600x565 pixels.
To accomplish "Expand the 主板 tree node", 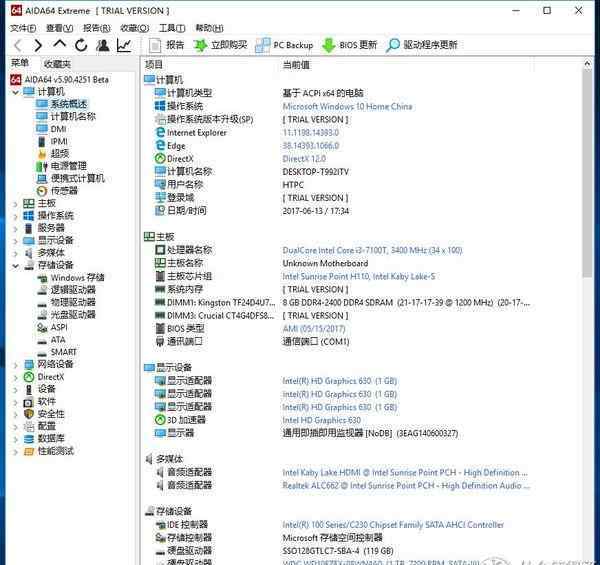I will pos(15,204).
